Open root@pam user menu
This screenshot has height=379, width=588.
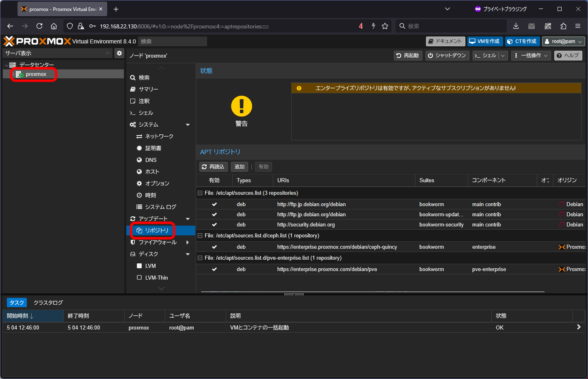click(x=564, y=41)
